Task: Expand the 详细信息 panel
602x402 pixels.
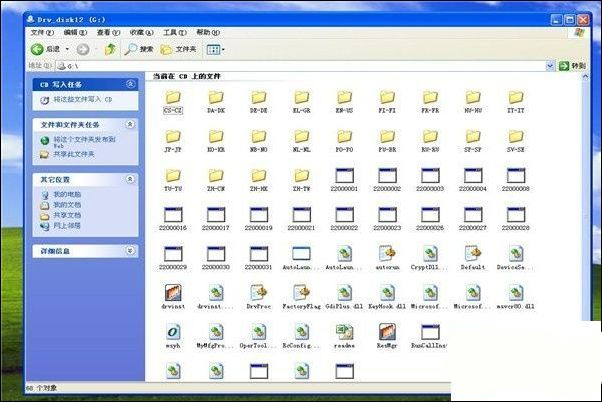Action: (131, 251)
